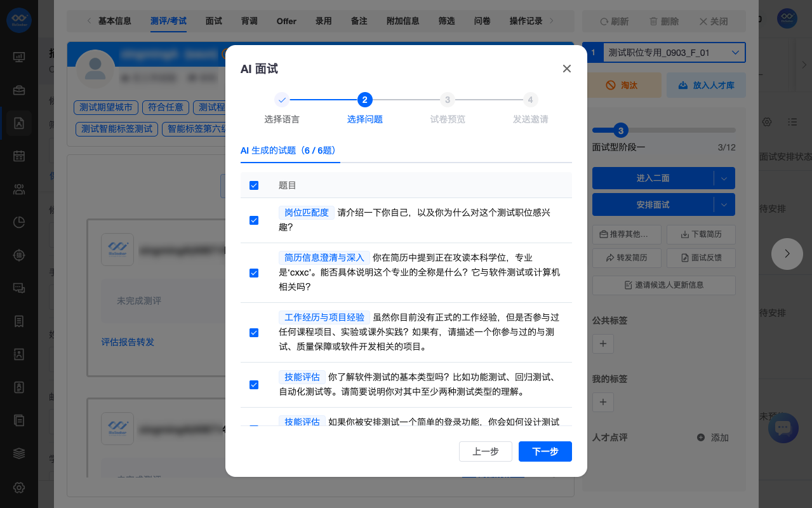Image resolution: width=812 pixels, height=508 pixels.
Task: Open the stacked layers icon in sidebar
Action: 19,453
